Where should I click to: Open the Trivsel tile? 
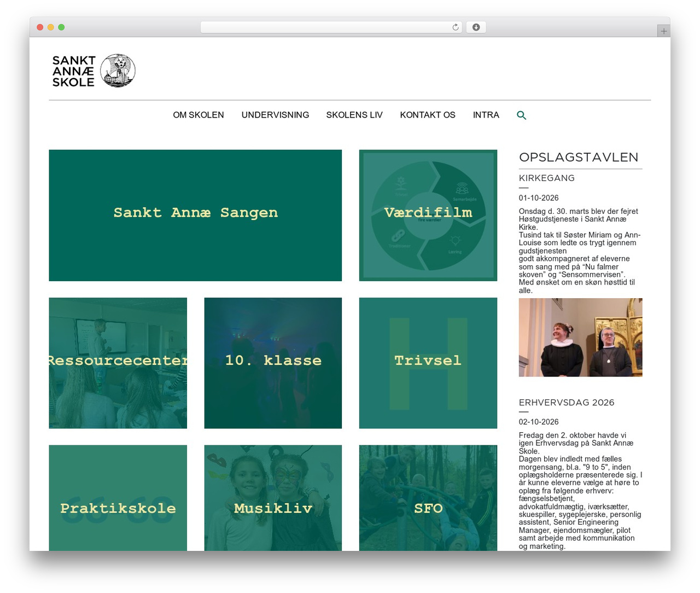click(x=428, y=363)
